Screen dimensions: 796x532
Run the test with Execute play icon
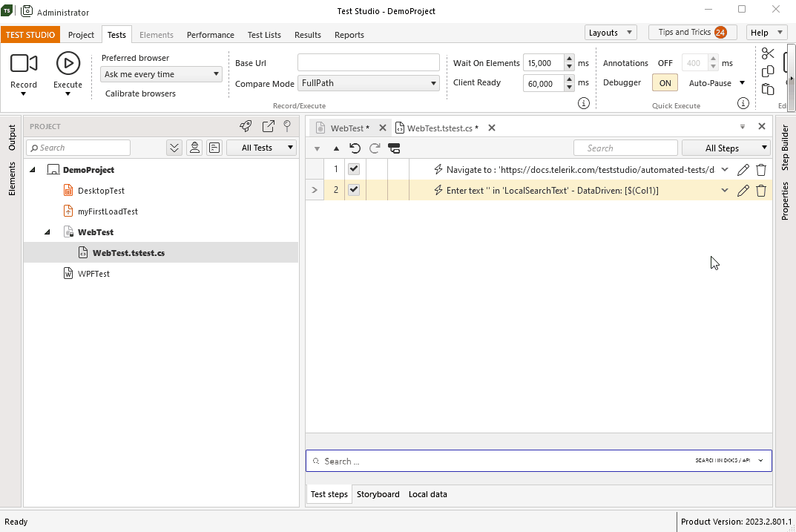[68, 64]
